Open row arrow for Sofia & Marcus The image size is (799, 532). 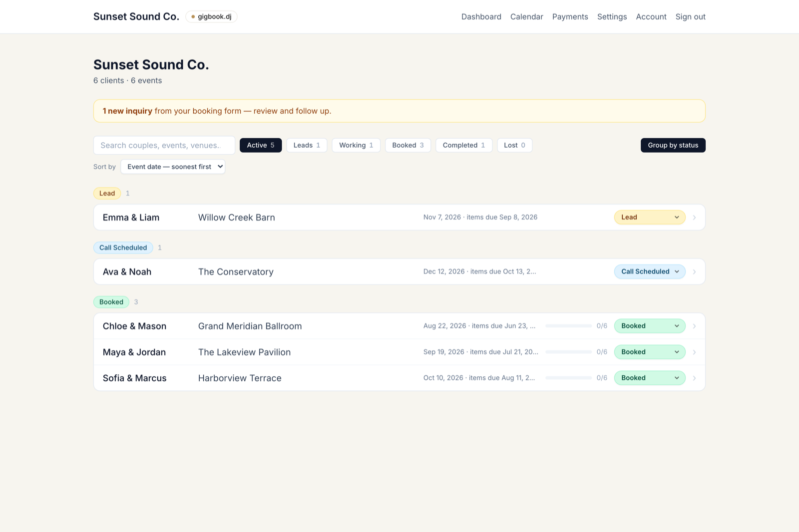pyautogui.click(x=694, y=378)
